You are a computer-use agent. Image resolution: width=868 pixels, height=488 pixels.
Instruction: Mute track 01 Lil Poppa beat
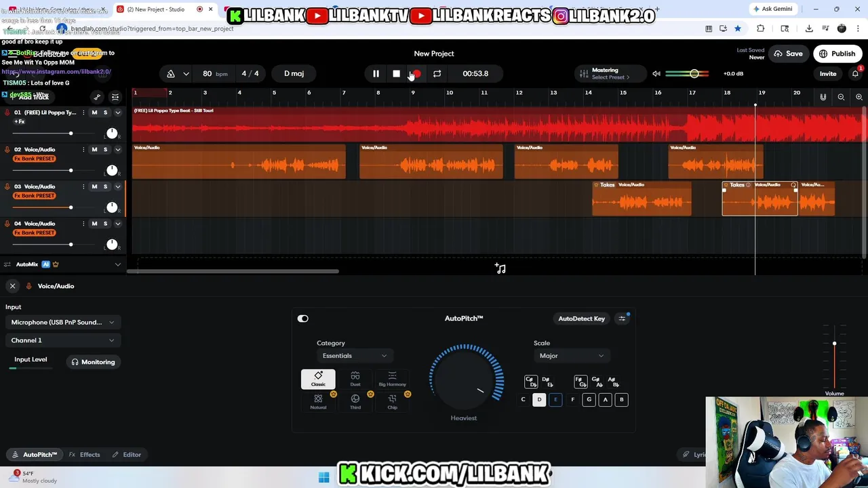(94, 113)
